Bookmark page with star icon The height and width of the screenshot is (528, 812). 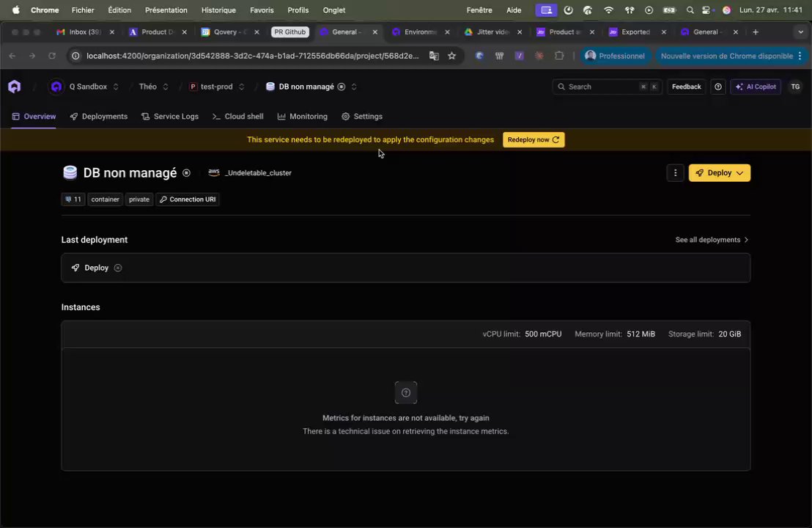pyautogui.click(x=451, y=56)
